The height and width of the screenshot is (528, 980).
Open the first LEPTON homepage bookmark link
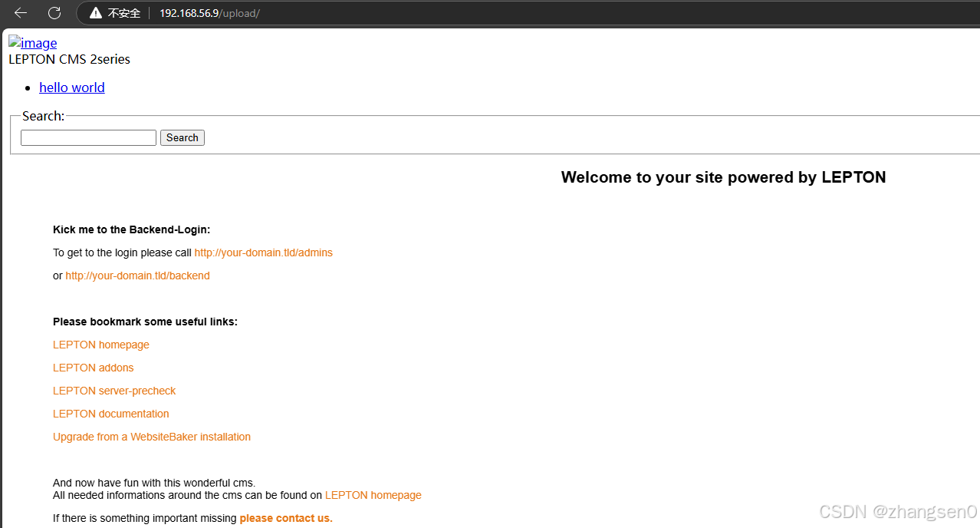tap(101, 345)
